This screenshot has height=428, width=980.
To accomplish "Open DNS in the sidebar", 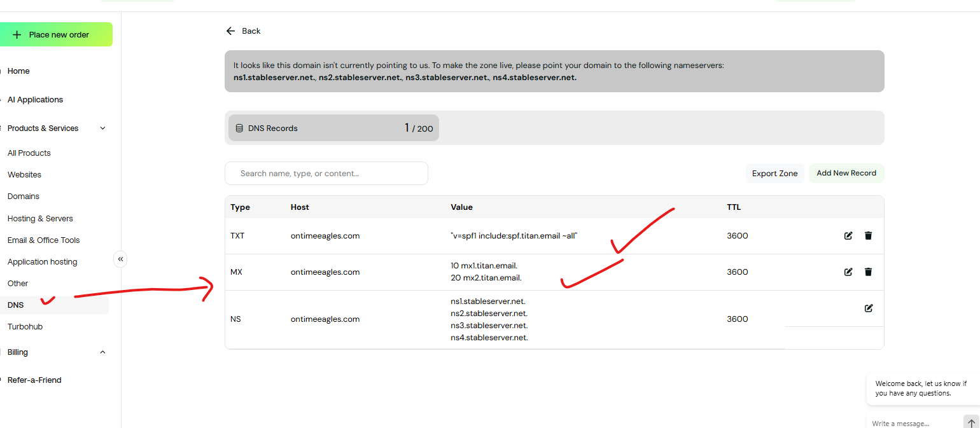I will coord(16,305).
